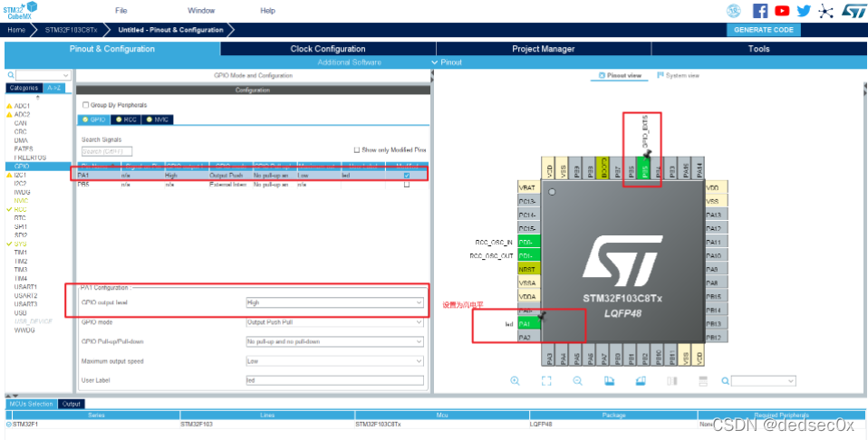Viewport: 868px width, 440px height.
Task: Open the peripheral search combo box
Action: pos(43,75)
